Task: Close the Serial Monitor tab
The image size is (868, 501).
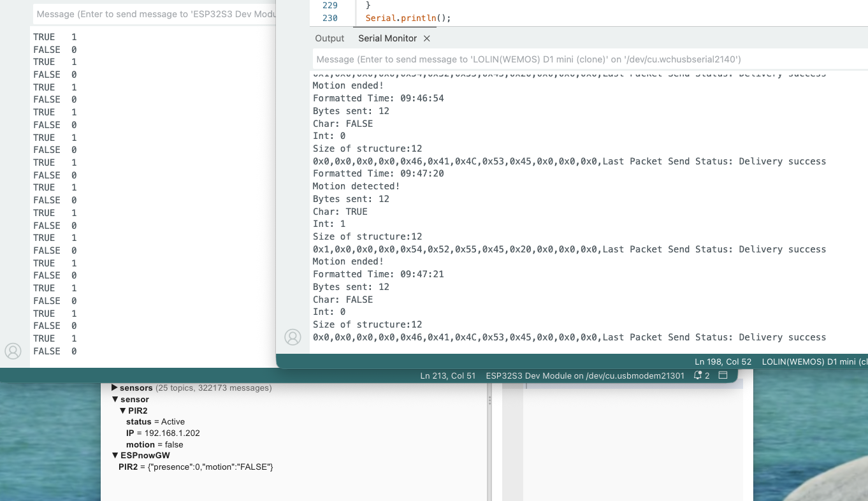Action: [x=427, y=39]
